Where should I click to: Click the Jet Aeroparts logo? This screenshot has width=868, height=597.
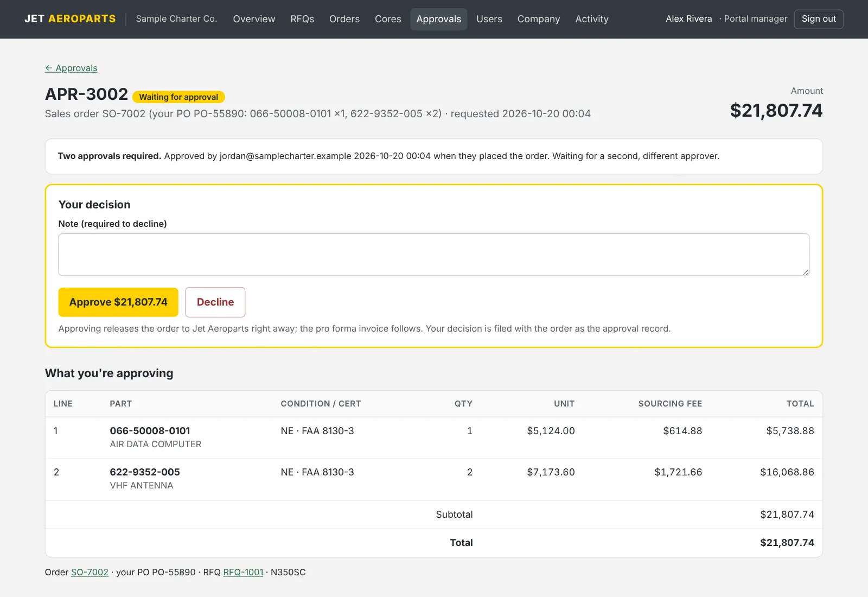(x=70, y=19)
